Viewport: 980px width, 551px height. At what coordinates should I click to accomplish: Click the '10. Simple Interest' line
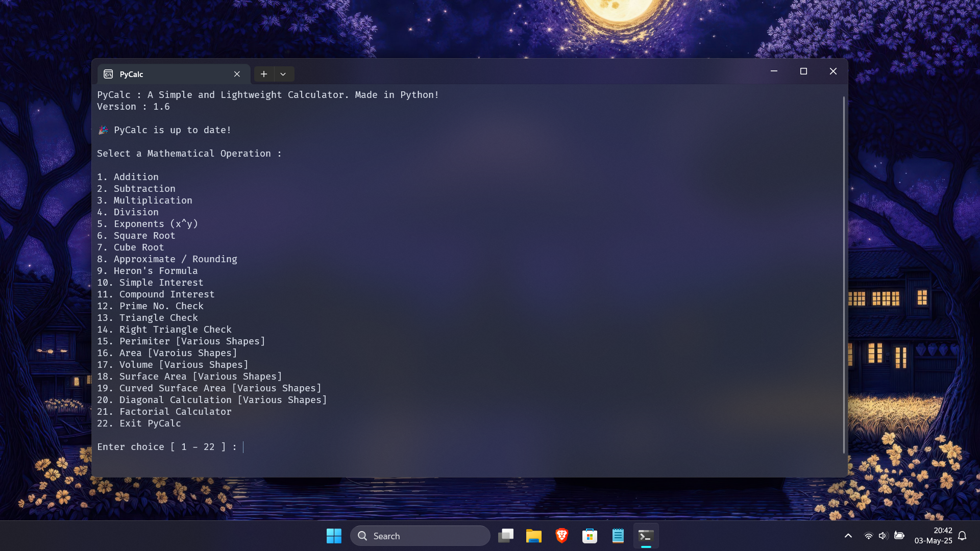point(150,283)
